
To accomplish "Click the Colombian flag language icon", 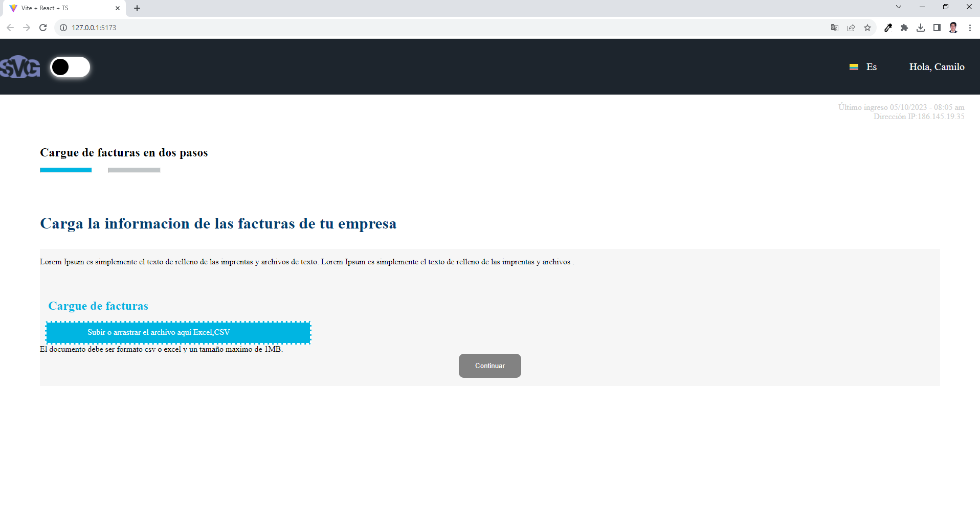I will click(853, 67).
